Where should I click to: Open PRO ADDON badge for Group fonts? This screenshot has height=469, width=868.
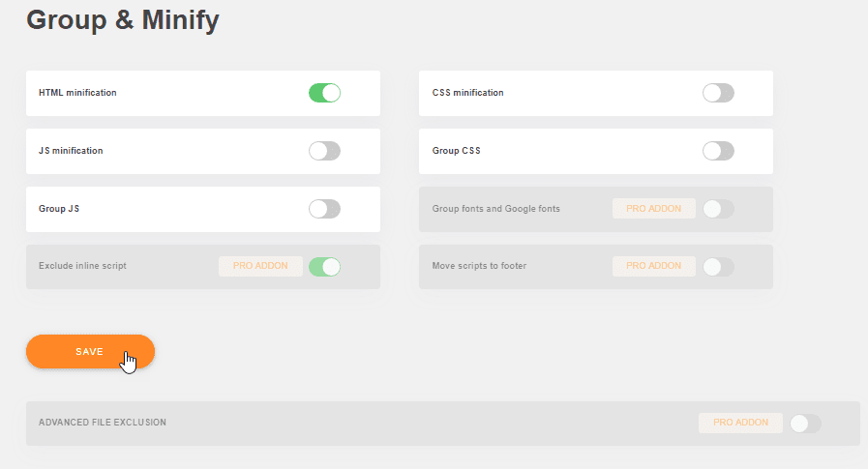coord(654,209)
